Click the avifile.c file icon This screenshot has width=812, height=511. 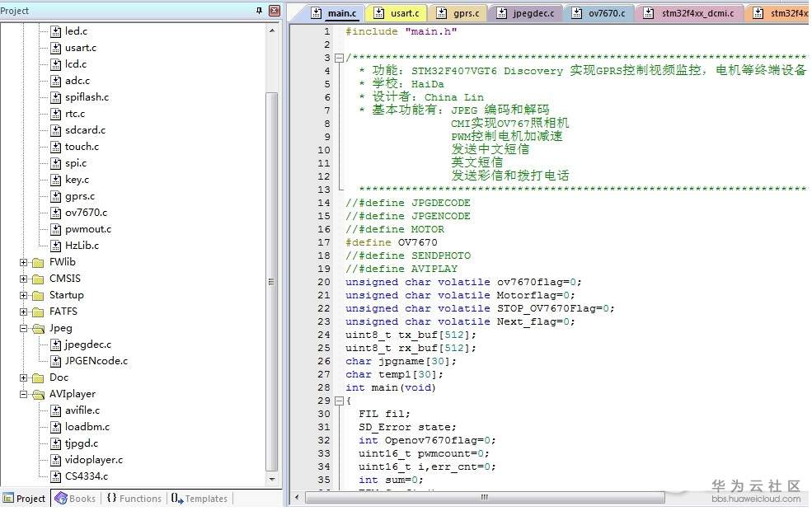click(55, 411)
